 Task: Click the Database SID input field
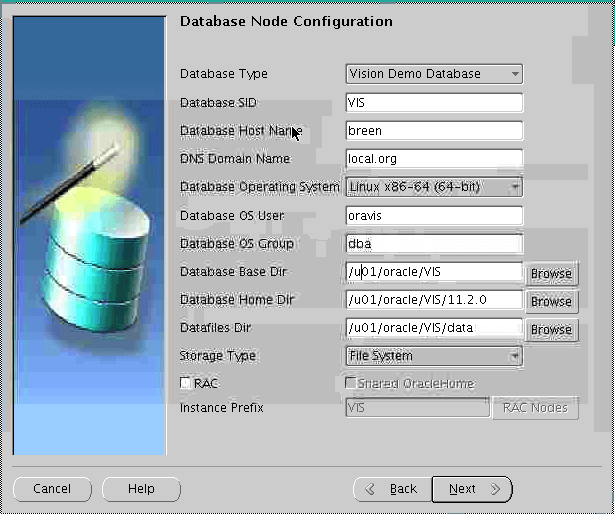433,102
